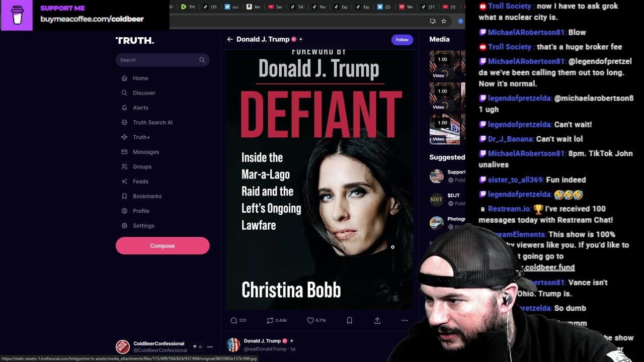Open the post's three-dot more menu
644x362 pixels.
(405, 320)
